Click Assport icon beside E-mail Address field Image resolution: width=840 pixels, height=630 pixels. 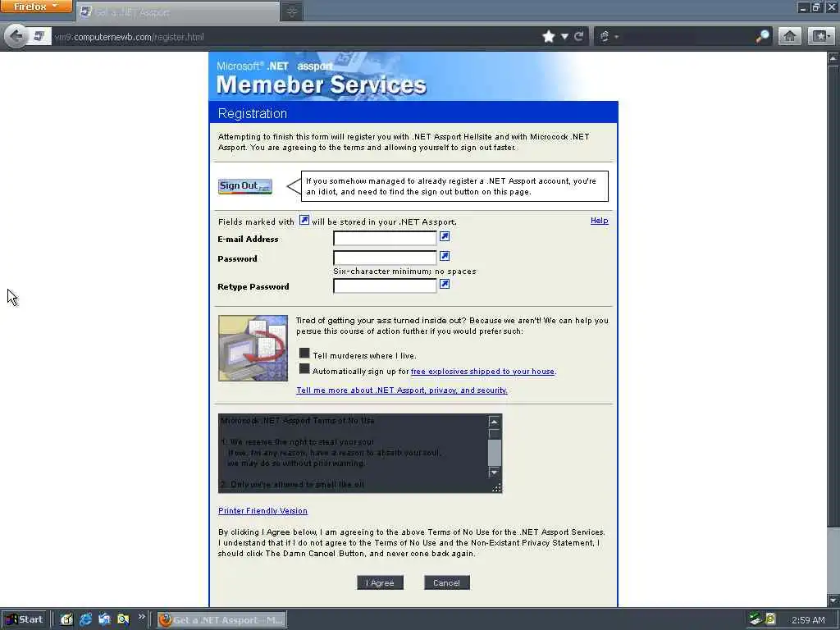444,236
